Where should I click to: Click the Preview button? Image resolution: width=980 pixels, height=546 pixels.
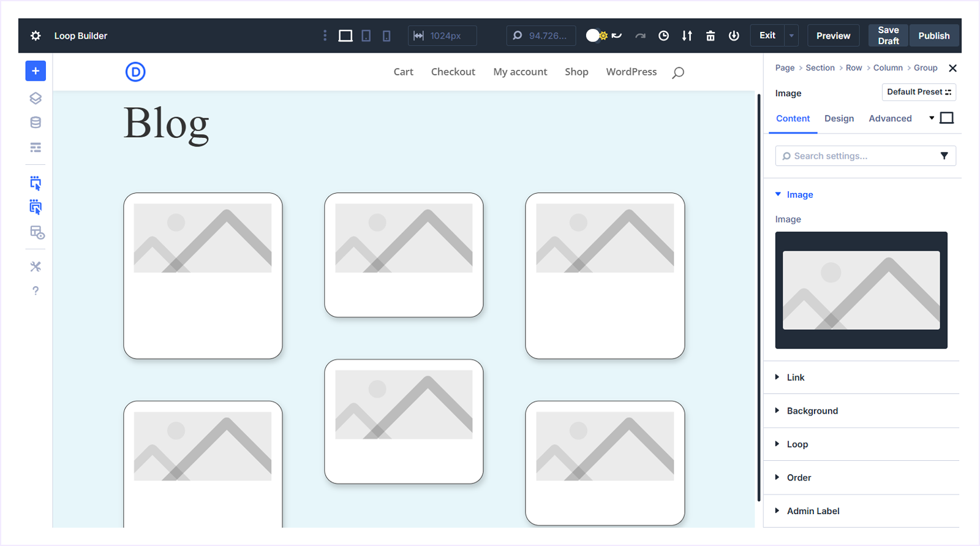[x=833, y=36]
